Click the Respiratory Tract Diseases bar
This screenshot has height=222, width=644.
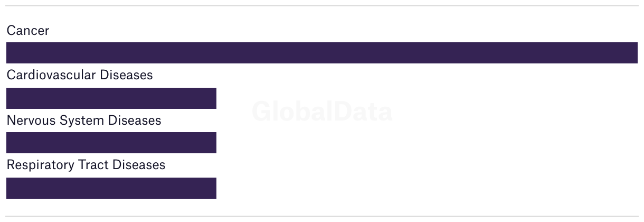[x=111, y=188]
